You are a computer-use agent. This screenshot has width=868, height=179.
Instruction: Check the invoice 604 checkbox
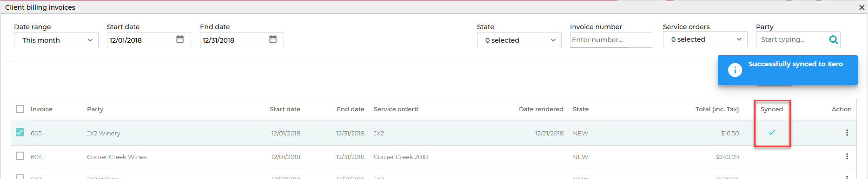[20, 156]
